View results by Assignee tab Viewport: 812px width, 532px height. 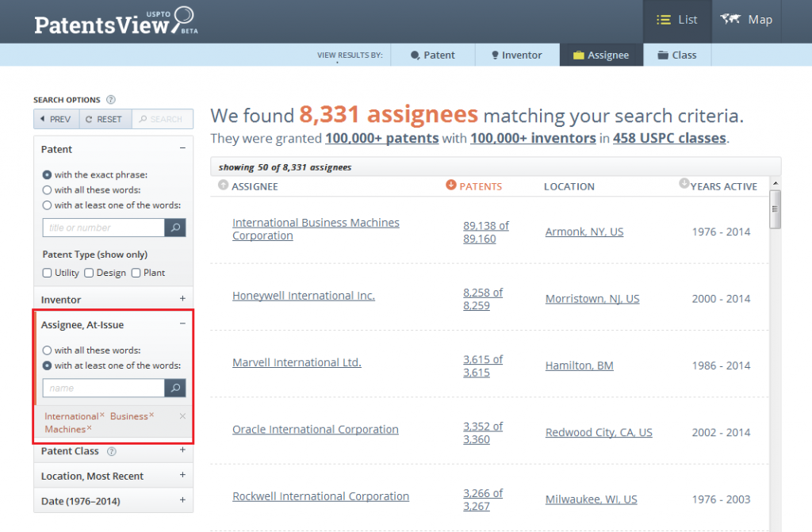[x=601, y=55]
